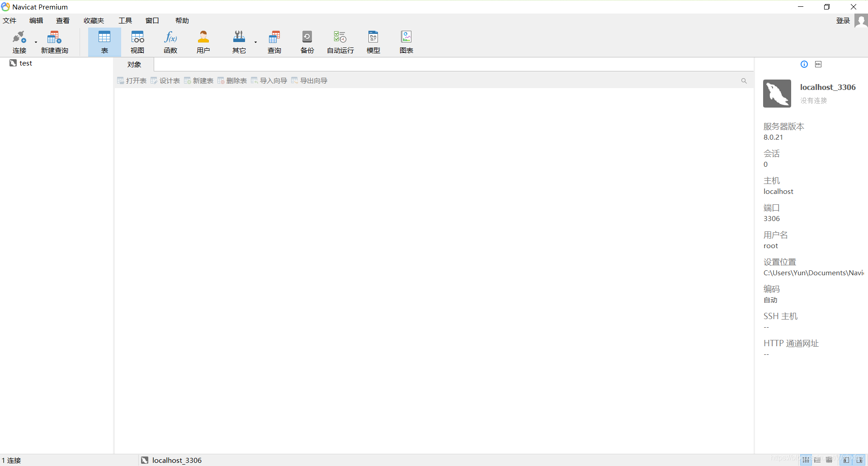Image resolution: width=868 pixels, height=466 pixels.
Task: Click the 连接 (Connection) toolbar icon
Action: [19, 42]
